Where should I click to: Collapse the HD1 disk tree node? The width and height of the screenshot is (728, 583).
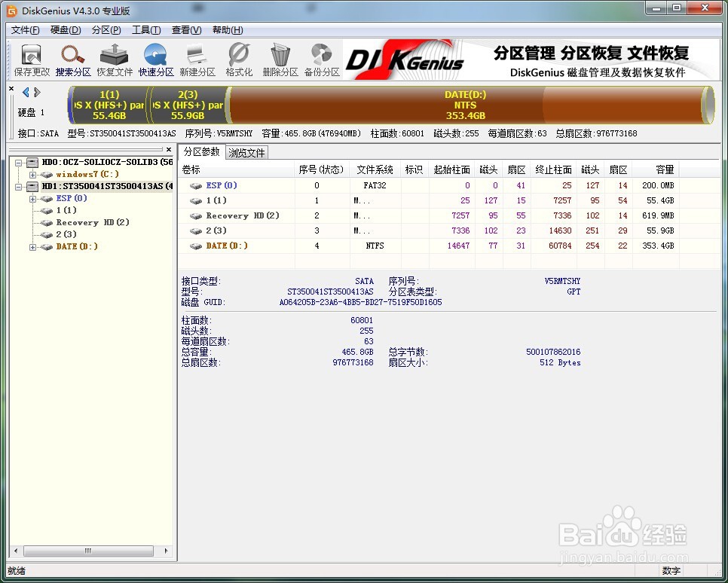(x=19, y=187)
